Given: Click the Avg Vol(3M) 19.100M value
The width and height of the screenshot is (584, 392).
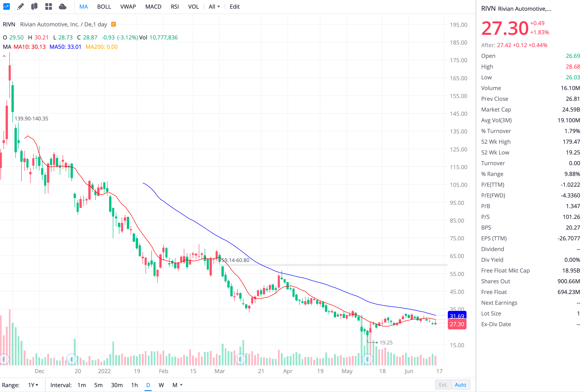Looking at the screenshot, I should click(x=569, y=120).
